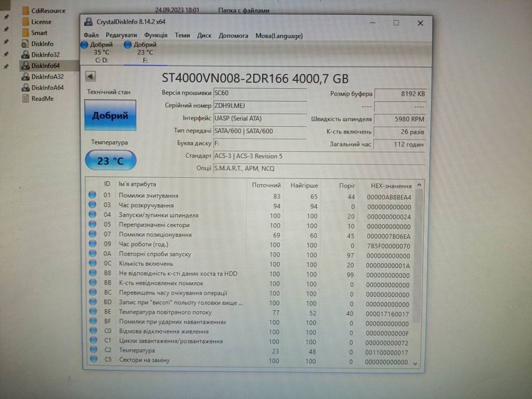
Task: Click the Тип передачі field SATA/600
Action: tap(260, 131)
